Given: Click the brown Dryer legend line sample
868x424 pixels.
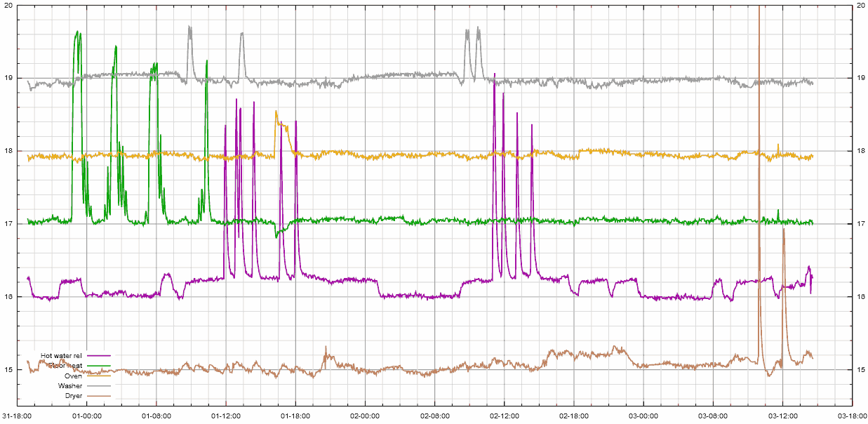Looking at the screenshot, I should point(99,396).
